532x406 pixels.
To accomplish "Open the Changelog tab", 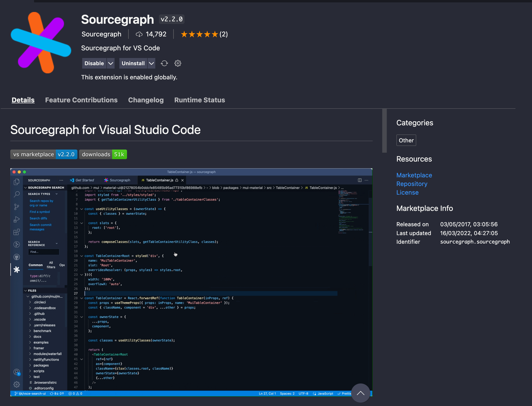I will pos(146,100).
